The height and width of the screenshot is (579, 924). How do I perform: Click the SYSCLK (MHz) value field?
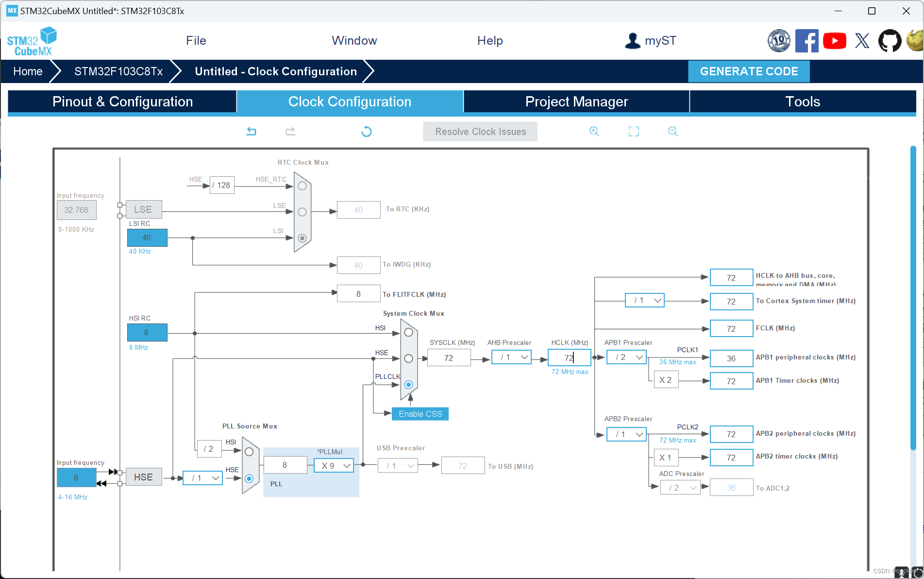pyautogui.click(x=449, y=358)
